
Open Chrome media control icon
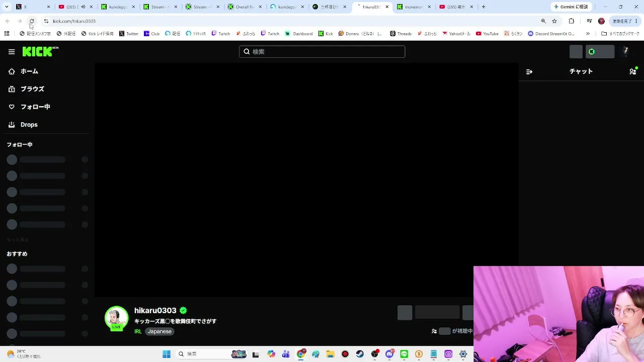[x=589, y=21]
